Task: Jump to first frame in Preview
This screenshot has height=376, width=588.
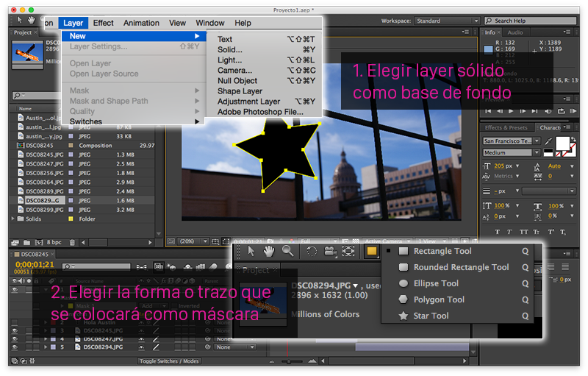Action: click(488, 111)
